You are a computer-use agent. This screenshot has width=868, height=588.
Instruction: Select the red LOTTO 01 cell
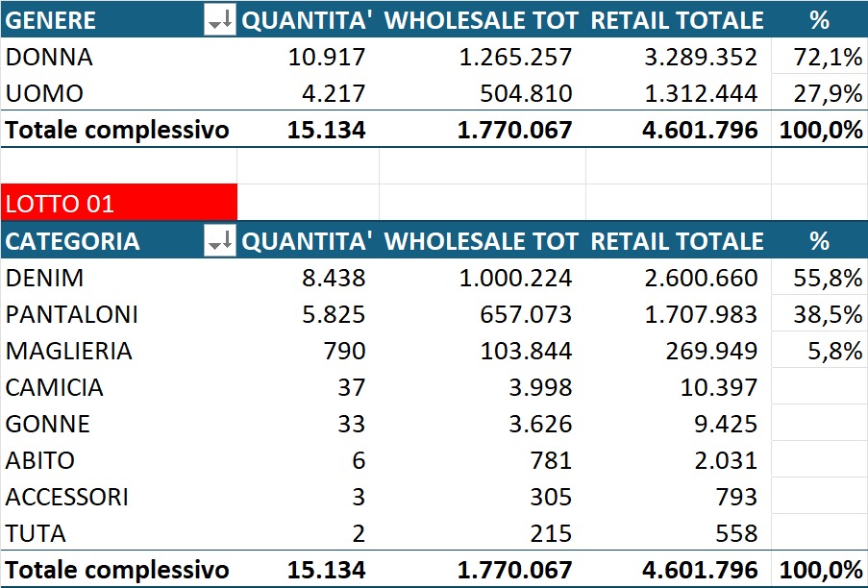118,204
